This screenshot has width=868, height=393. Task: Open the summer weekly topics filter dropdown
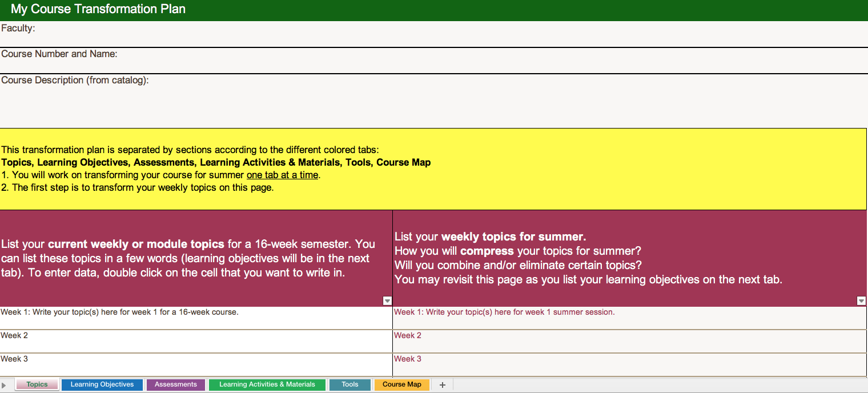coord(861,301)
